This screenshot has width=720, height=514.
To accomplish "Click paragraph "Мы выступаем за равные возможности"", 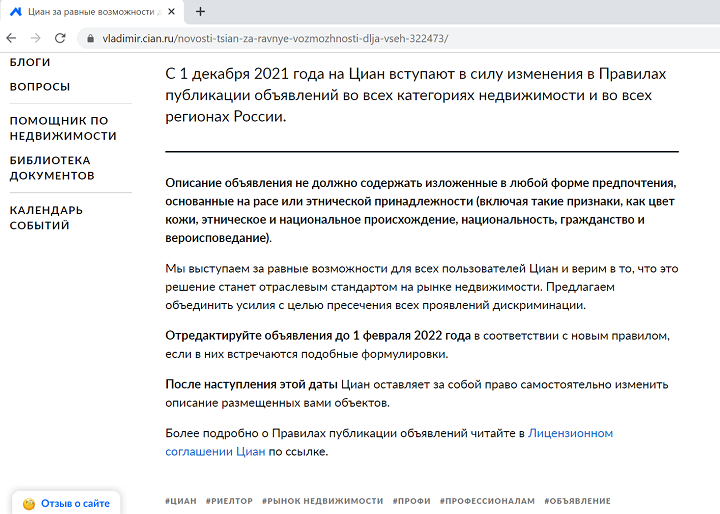I will pos(422,287).
